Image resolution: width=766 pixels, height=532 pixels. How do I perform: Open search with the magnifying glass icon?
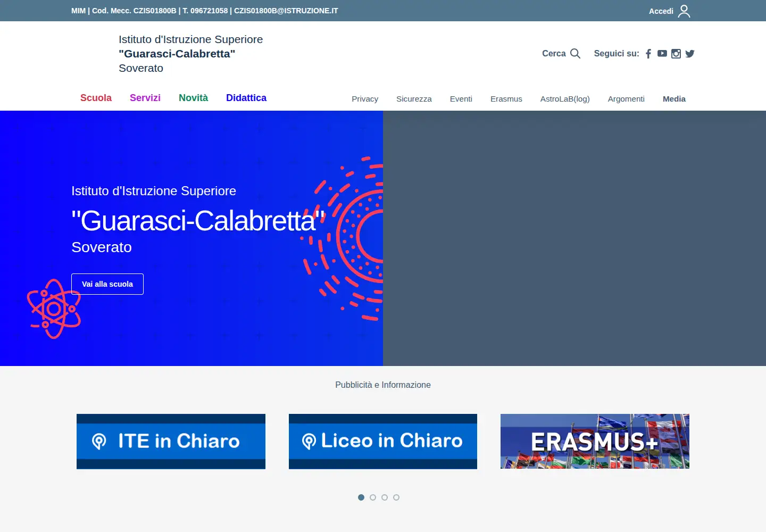click(575, 54)
